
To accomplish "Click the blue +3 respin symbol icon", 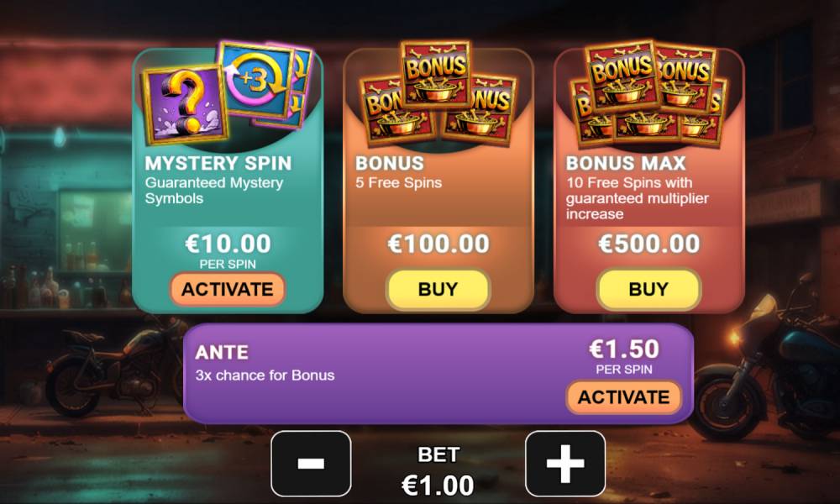I will coord(256,81).
